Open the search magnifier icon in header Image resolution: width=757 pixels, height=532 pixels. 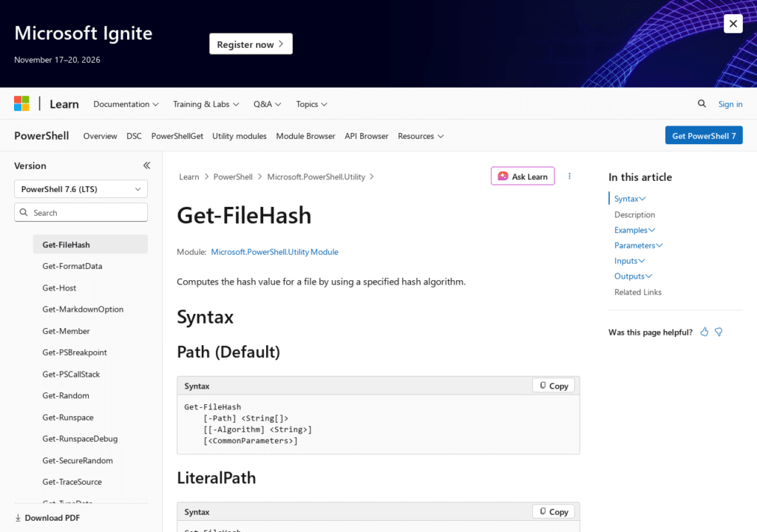click(x=702, y=103)
